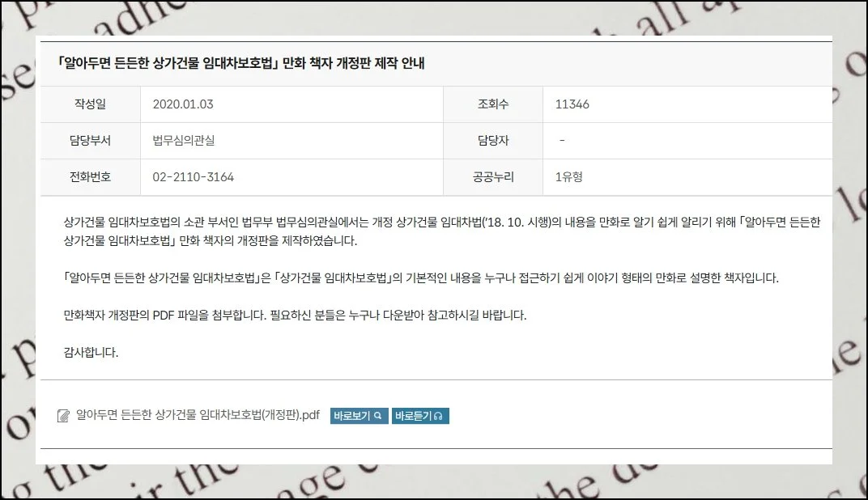Select the 감사합니다 closing text

pyautogui.click(x=91, y=353)
